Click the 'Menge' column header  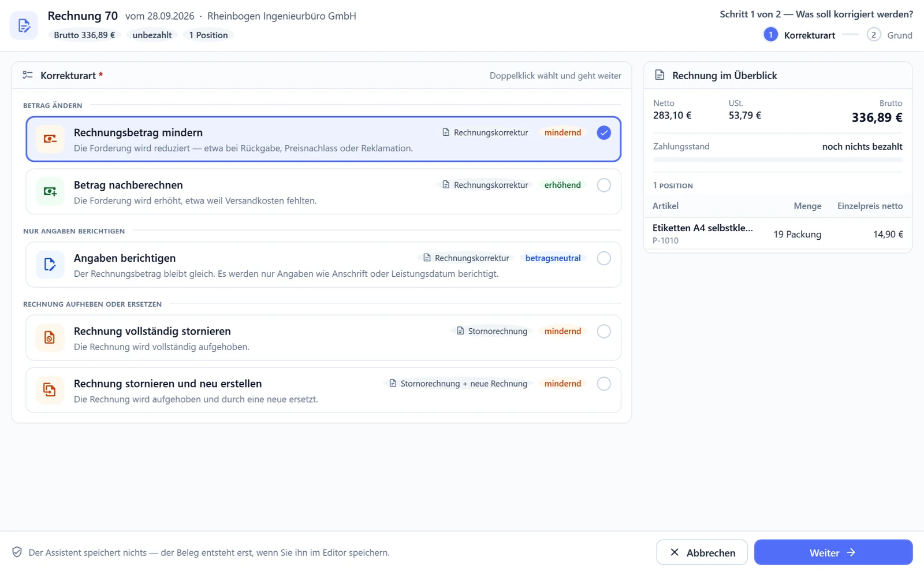(807, 206)
